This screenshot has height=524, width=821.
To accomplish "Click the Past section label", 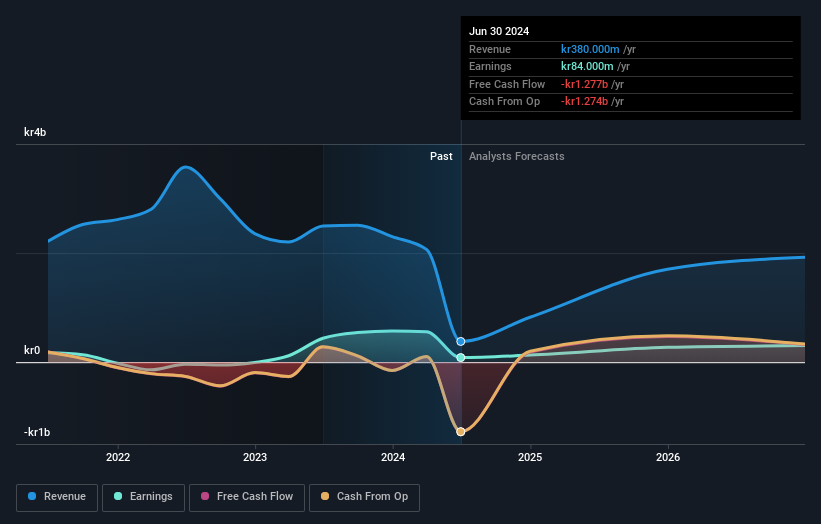I will [x=441, y=157].
